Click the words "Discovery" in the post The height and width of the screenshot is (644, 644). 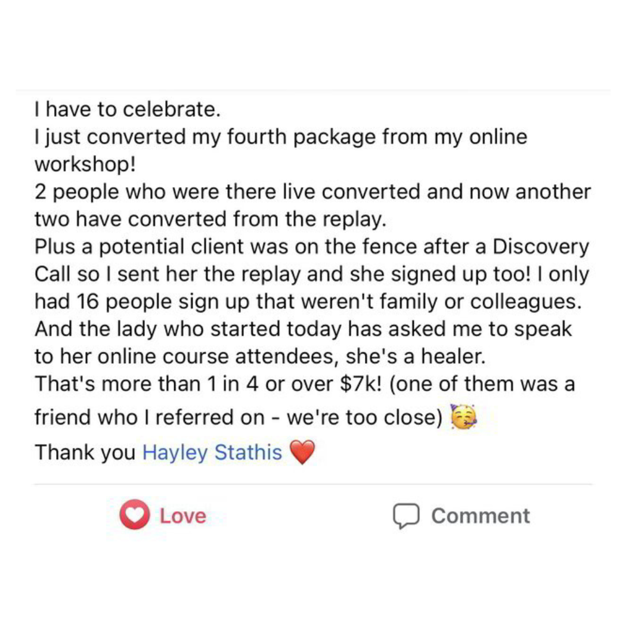pos(540,246)
